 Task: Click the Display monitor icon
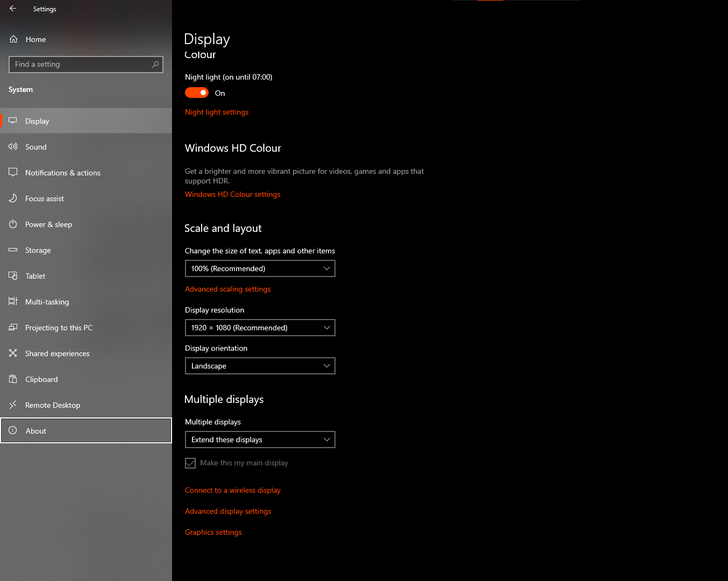click(13, 121)
